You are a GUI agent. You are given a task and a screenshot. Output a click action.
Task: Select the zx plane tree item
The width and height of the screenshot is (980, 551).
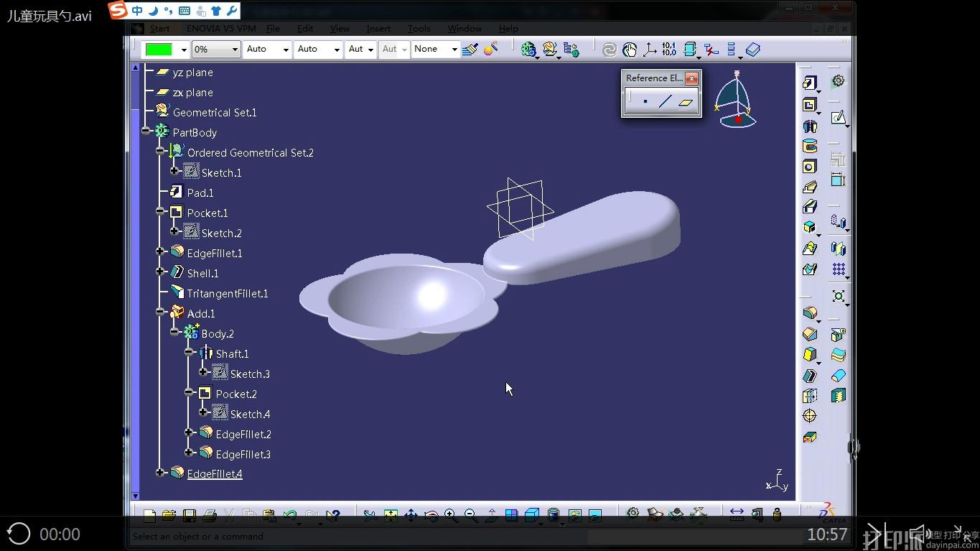point(193,92)
